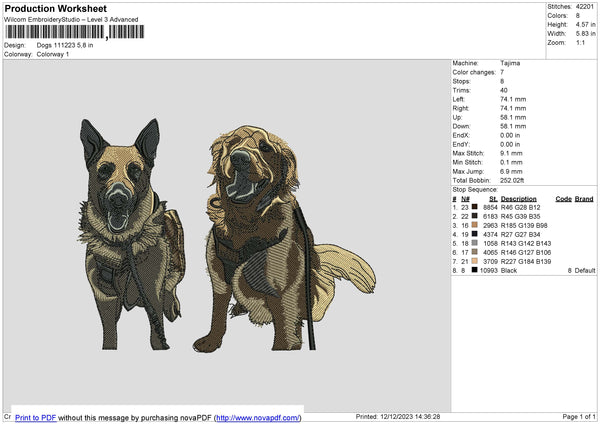
Task: Click the Code column header
Action: 563,198
